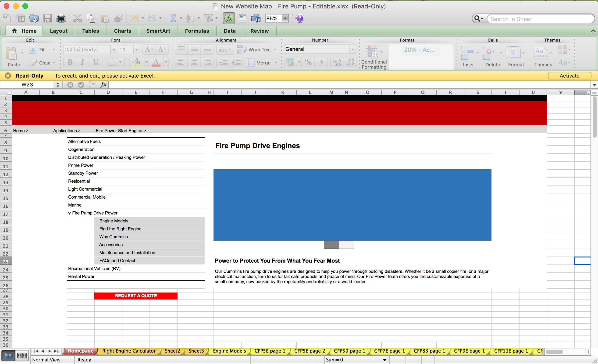
Task: Click the Center Text icon
Action: click(x=194, y=62)
